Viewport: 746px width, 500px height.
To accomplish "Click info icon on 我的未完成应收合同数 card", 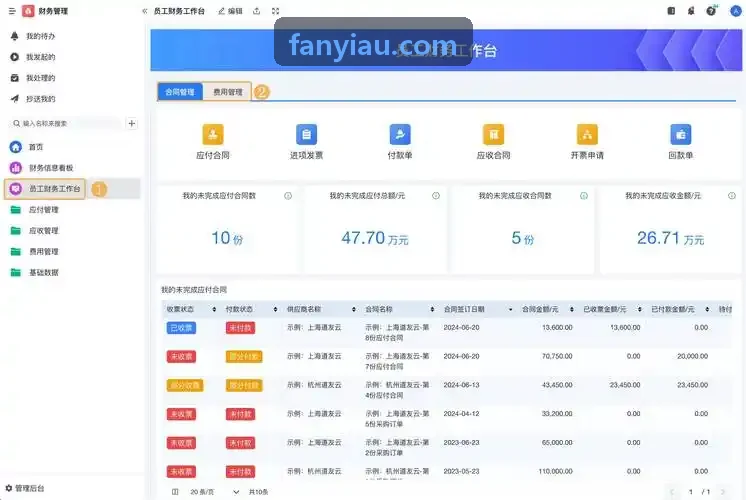I will pos(584,196).
